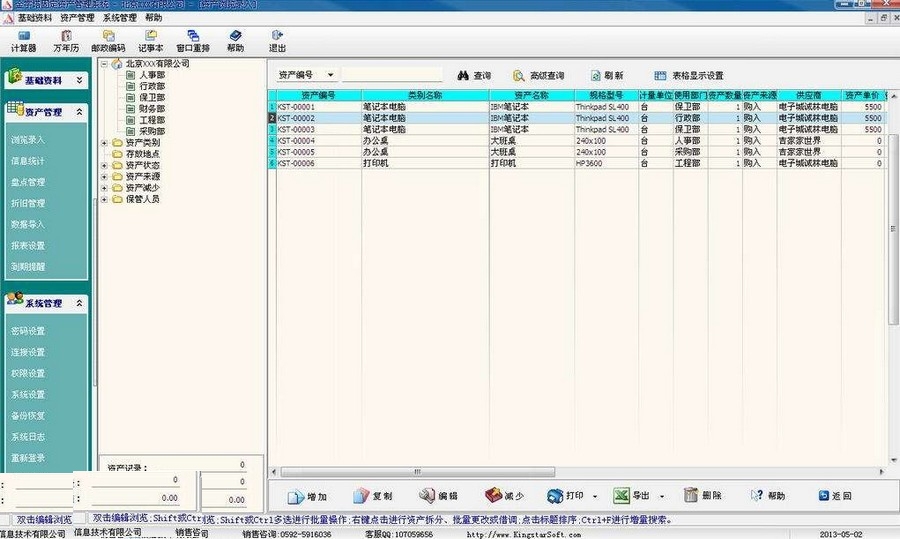Expand the 资产类别 tree node
The image size is (900, 539).
click(105, 143)
